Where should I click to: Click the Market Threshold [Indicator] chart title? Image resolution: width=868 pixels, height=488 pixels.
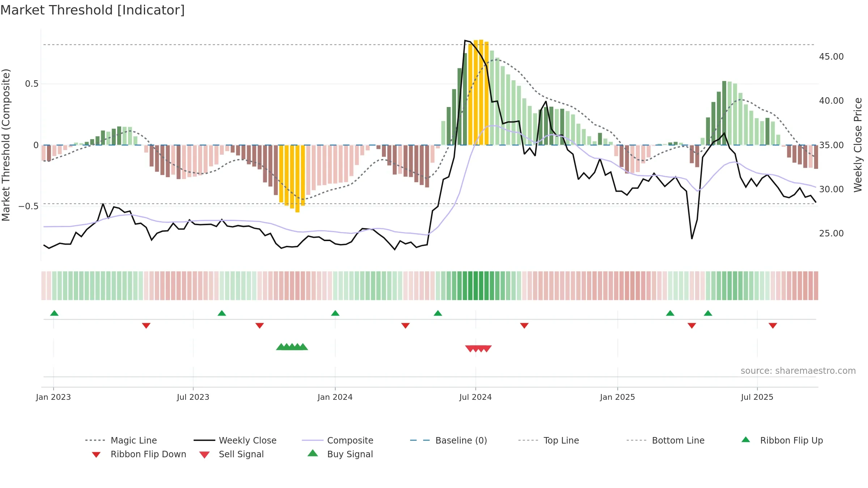[x=93, y=10]
